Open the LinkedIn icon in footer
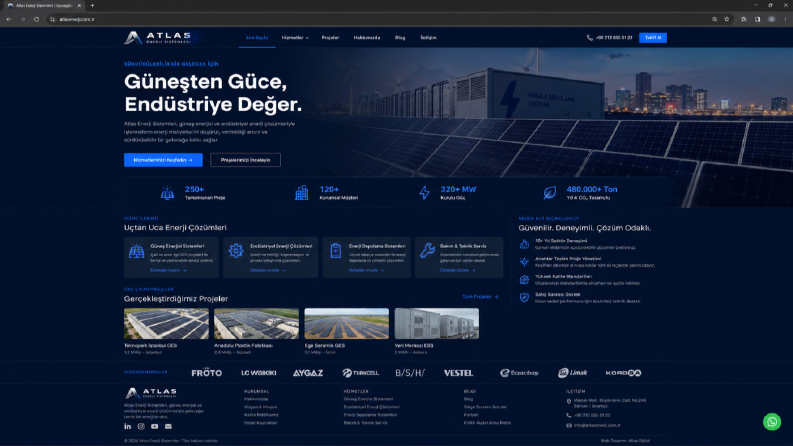This screenshot has height=446, width=793. tap(127, 426)
